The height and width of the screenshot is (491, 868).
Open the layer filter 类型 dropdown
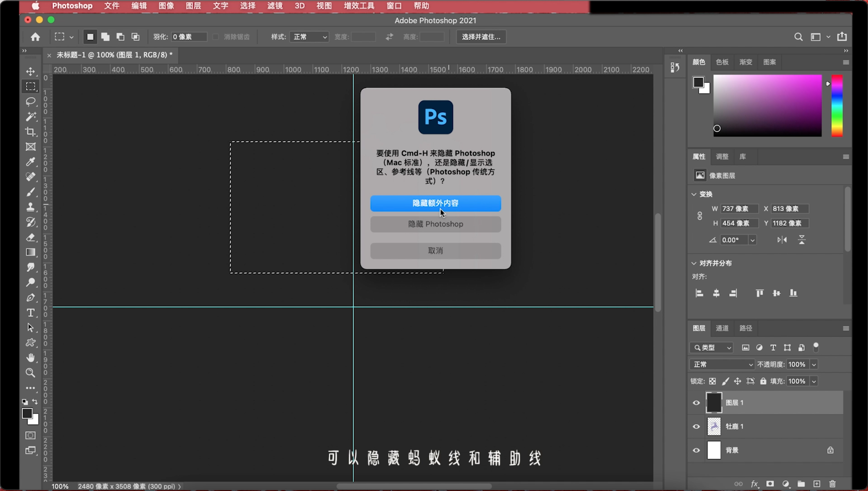[x=711, y=347]
